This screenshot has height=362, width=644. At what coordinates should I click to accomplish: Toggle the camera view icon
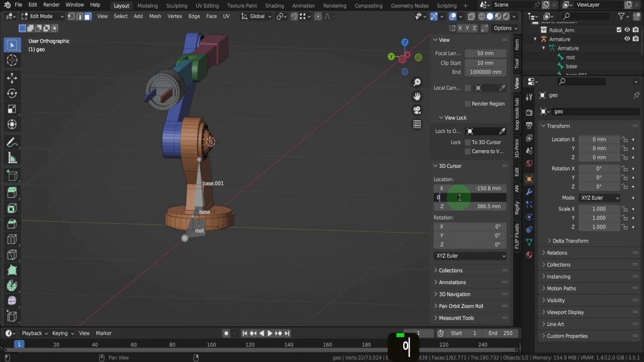point(416,110)
